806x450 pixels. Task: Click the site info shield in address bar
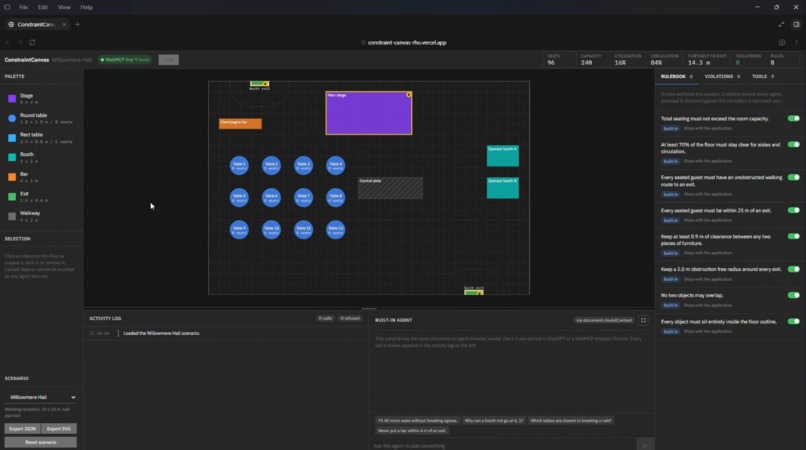click(x=363, y=43)
